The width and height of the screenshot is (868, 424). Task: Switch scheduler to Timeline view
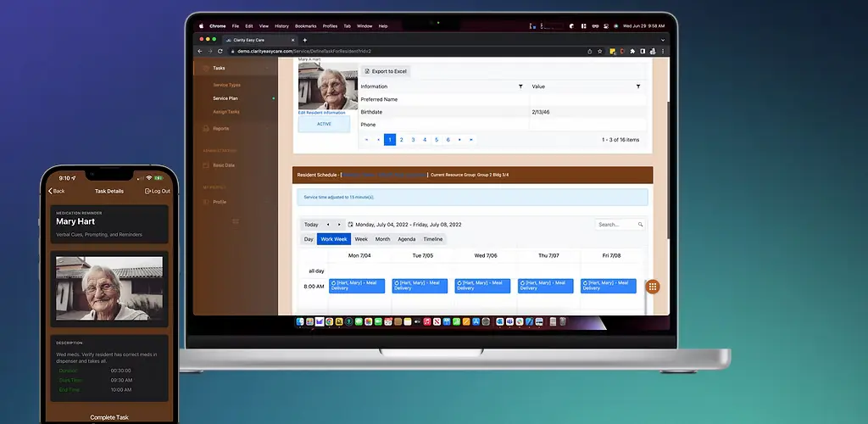pyautogui.click(x=433, y=239)
